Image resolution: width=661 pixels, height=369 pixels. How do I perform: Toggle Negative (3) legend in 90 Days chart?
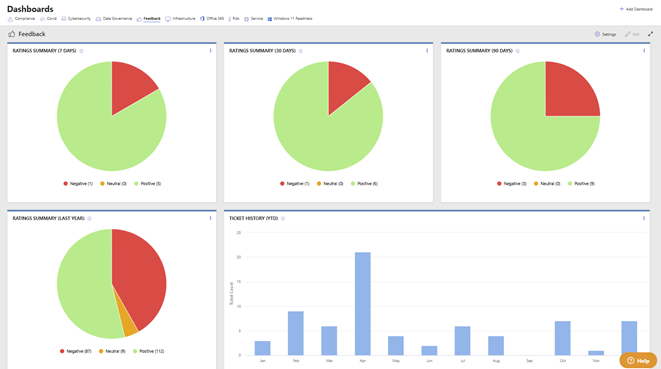(x=512, y=183)
